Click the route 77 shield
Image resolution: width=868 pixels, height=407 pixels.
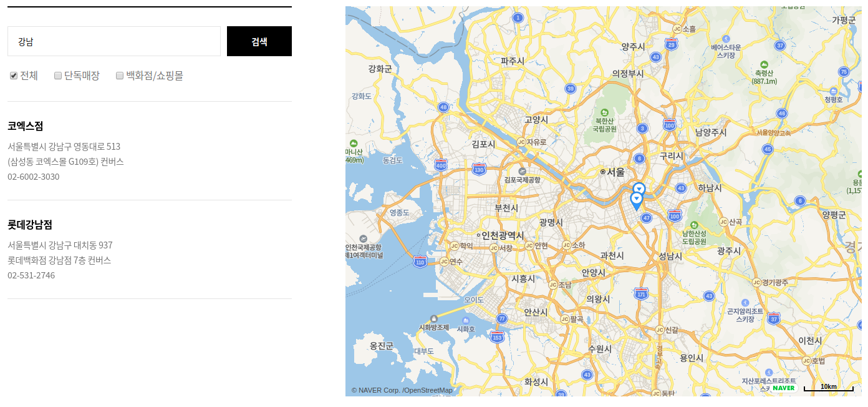(x=502, y=318)
